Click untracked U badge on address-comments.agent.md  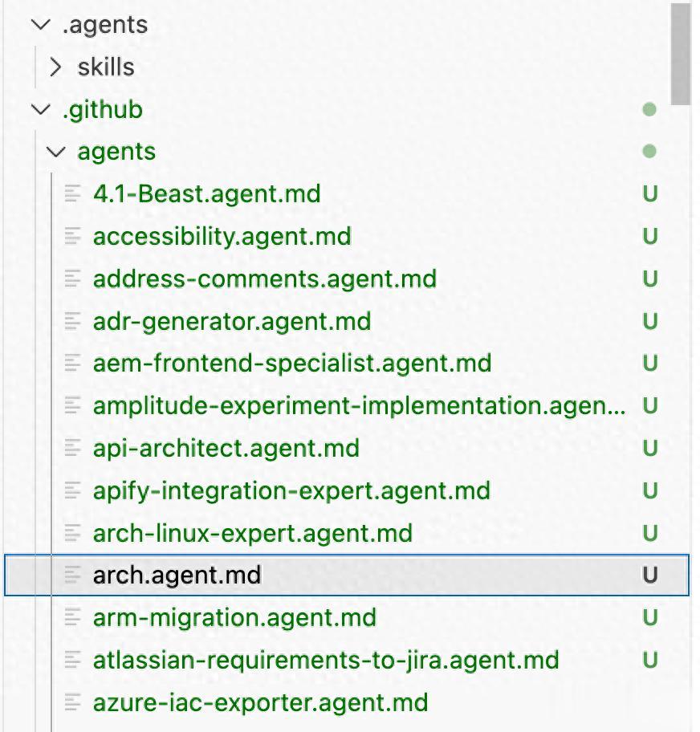(650, 279)
